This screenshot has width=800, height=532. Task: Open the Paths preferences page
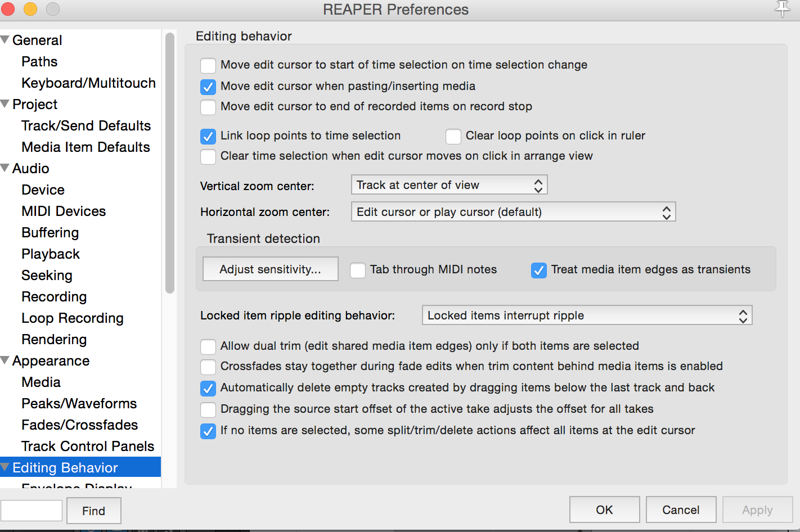point(39,62)
